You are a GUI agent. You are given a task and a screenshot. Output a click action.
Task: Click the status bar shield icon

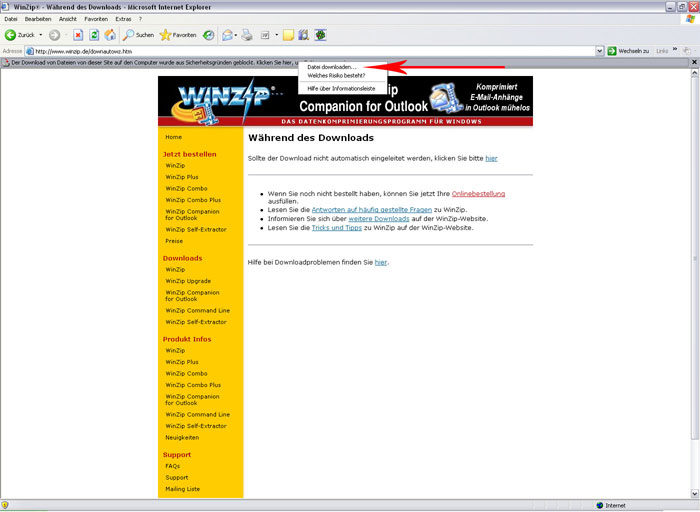coord(5,505)
